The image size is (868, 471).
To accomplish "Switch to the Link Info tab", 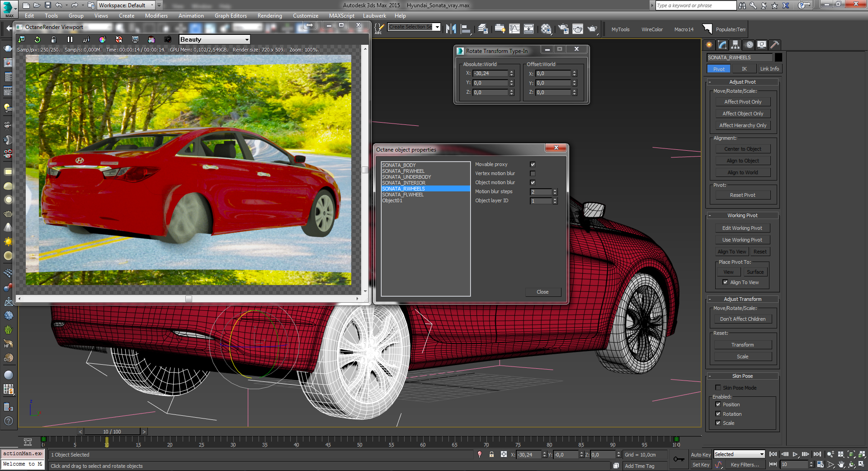I will pyautogui.click(x=769, y=69).
